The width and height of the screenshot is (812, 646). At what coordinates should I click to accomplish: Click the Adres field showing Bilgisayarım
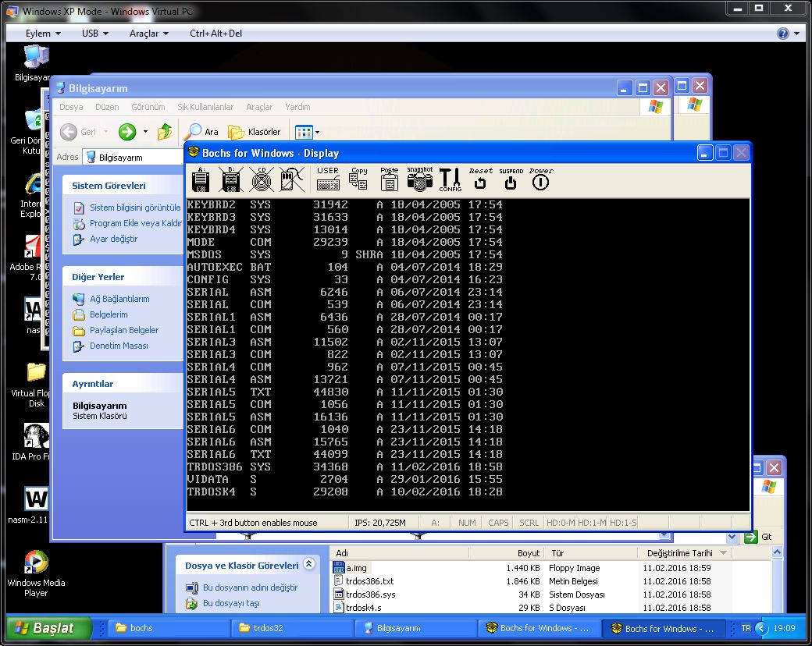(133, 158)
